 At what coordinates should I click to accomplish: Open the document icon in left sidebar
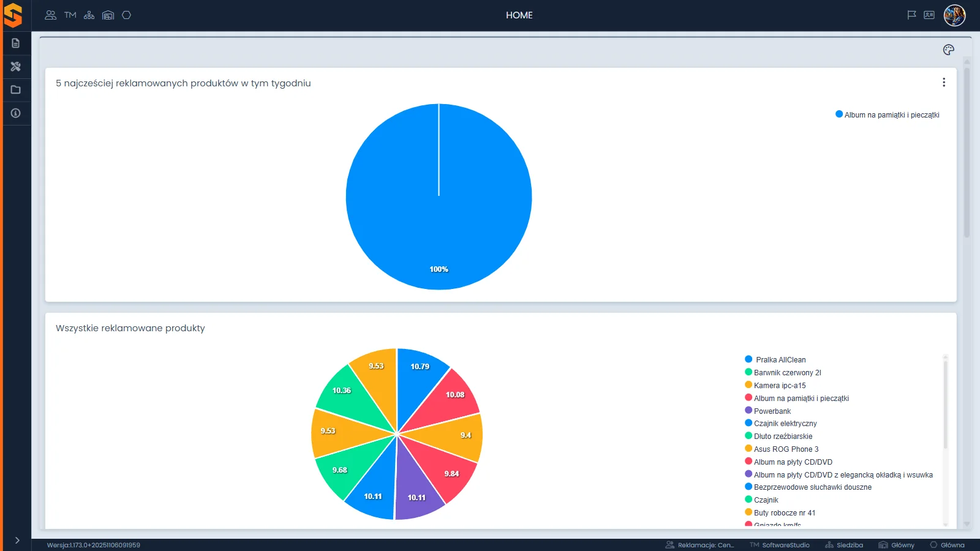tap(16, 43)
